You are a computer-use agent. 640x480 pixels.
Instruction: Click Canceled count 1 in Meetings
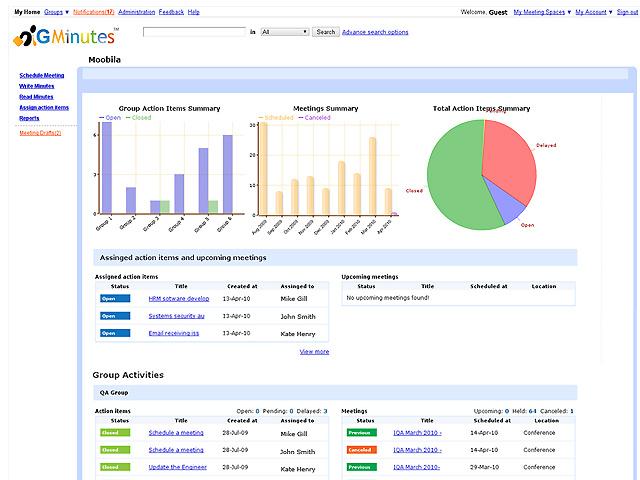click(x=572, y=411)
